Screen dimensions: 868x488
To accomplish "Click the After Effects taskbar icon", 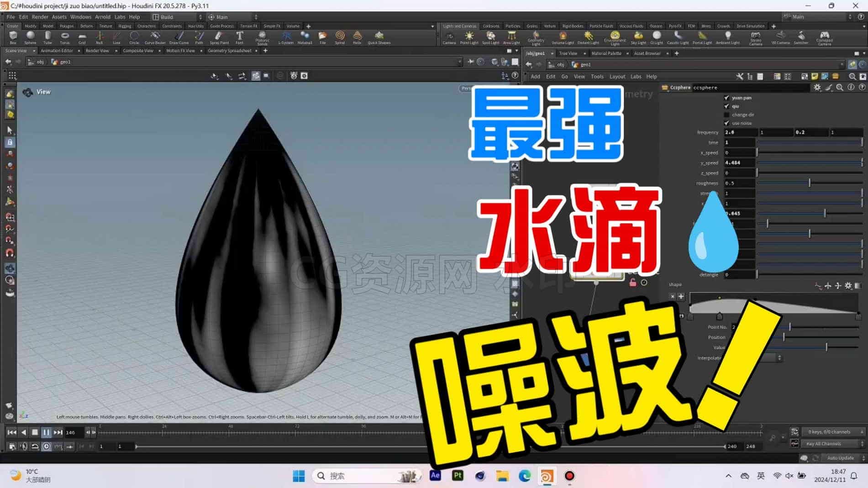I will coord(435,476).
